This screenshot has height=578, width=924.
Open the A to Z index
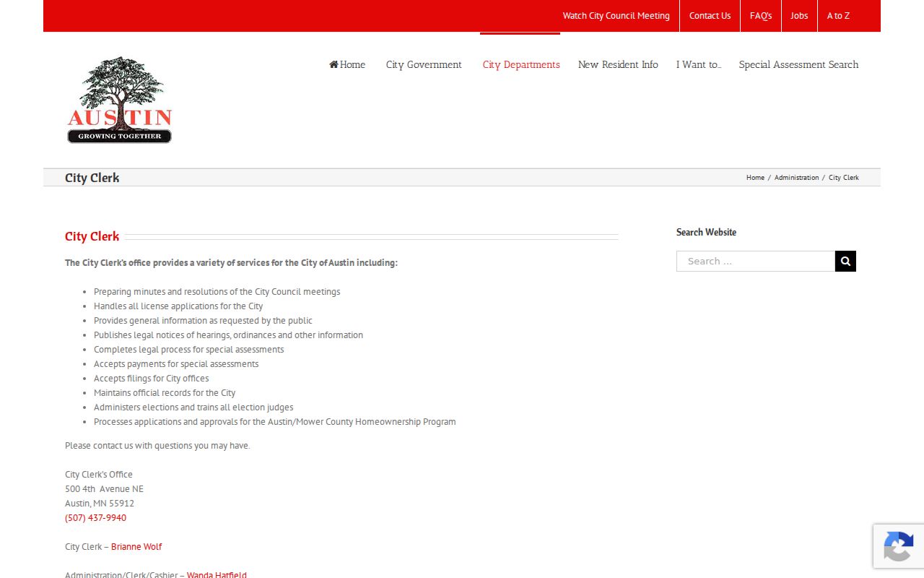(838, 16)
